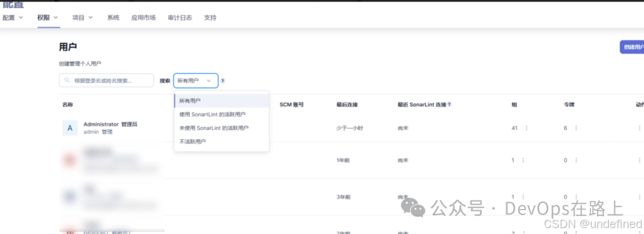Image resolution: width=644 pixels, height=234 pixels.
Task: Click the 创建用户 button
Action: coord(633,47)
